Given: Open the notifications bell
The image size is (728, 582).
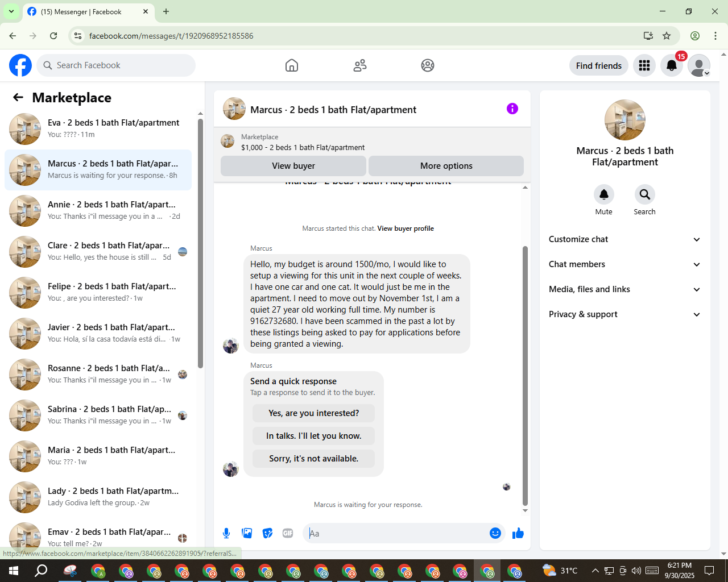Looking at the screenshot, I should [x=672, y=65].
